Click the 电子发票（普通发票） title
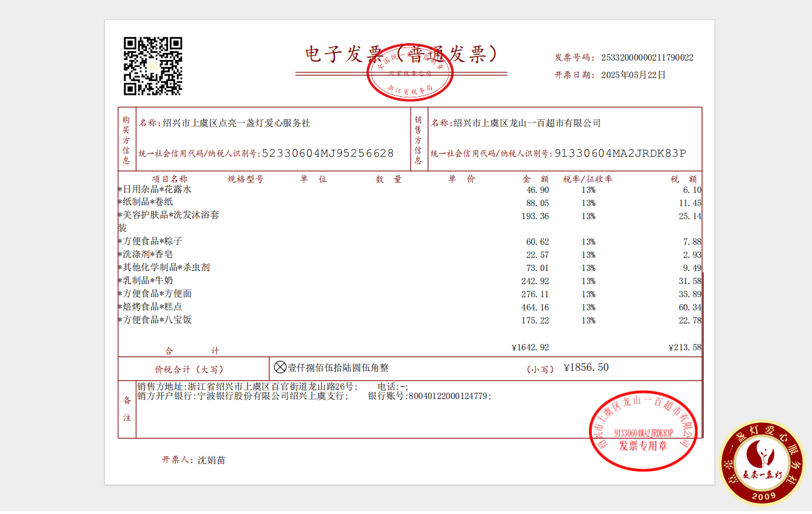812x514 pixels. (401, 55)
